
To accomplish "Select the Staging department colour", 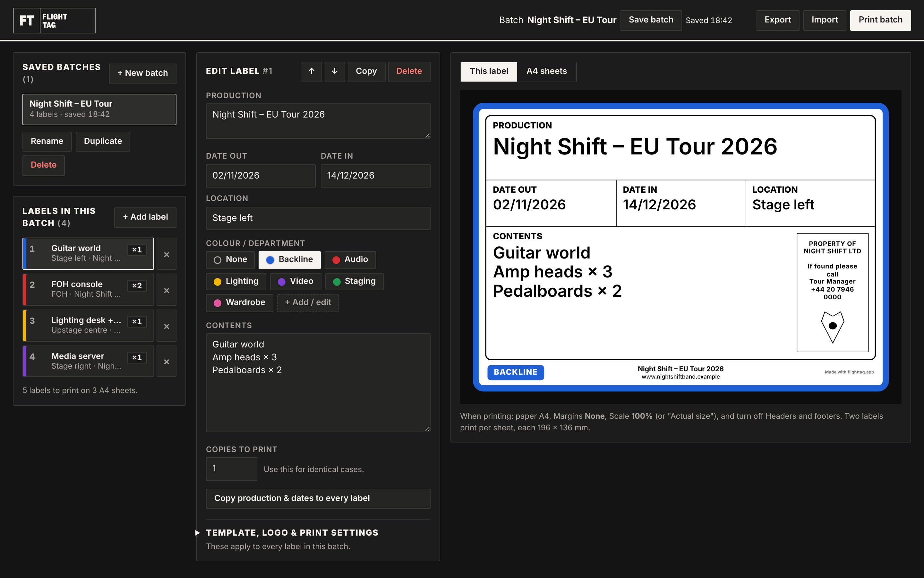I will pos(354,281).
